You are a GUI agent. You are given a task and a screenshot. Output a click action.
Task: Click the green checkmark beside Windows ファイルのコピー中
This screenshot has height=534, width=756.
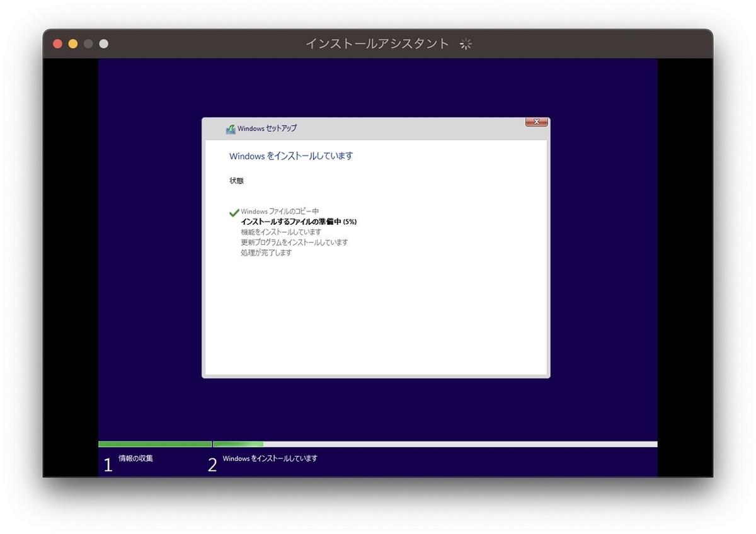(234, 213)
